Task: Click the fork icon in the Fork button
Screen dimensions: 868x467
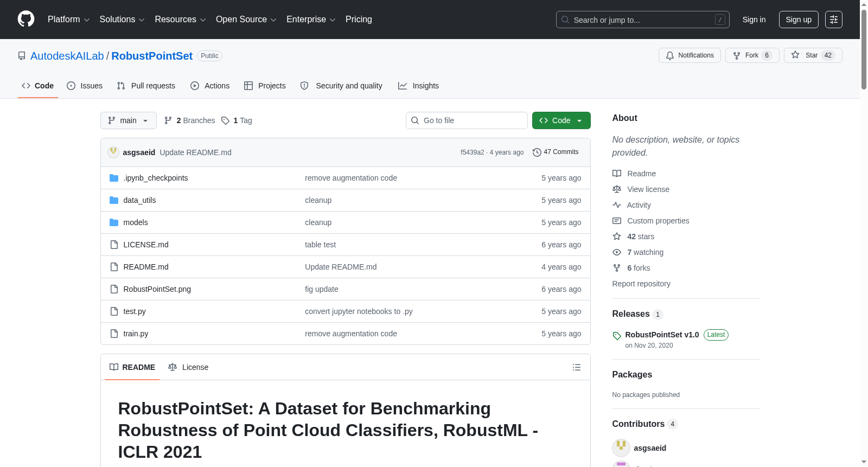Action: [737, 55]
